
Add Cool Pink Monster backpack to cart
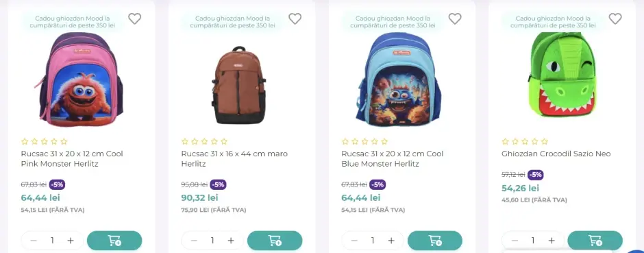[114, 240]
